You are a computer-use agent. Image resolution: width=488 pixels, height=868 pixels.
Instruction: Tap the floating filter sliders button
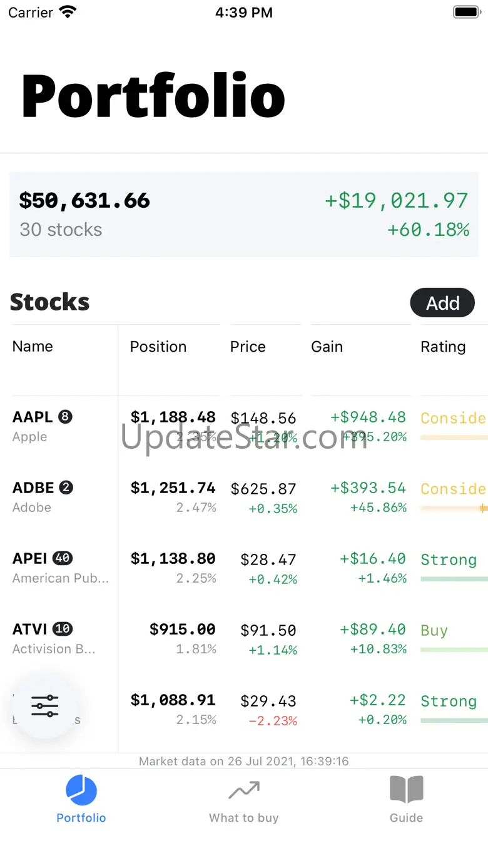tap(44, 706)
